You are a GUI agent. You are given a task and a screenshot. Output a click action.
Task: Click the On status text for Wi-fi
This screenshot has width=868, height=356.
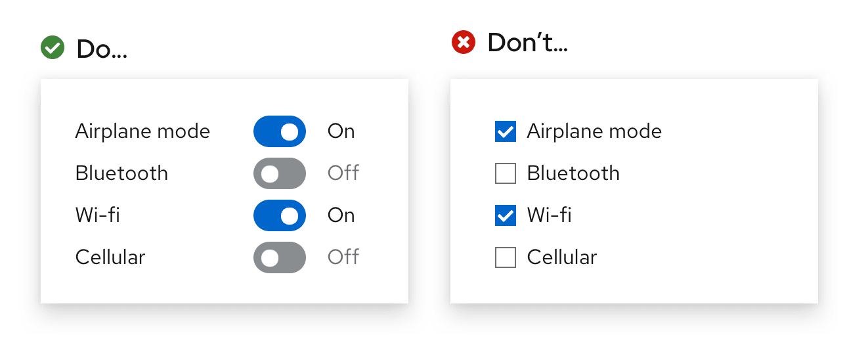[x=341, y=215]
